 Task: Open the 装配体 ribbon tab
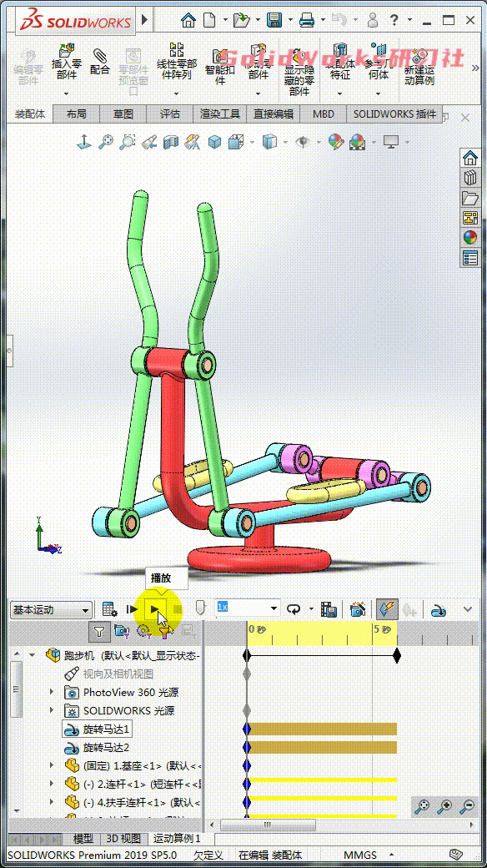click(x=30, y=114)
